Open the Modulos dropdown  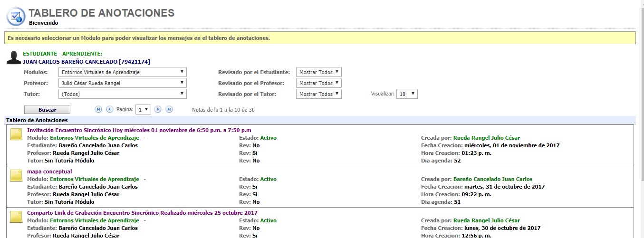pos(123,72)
